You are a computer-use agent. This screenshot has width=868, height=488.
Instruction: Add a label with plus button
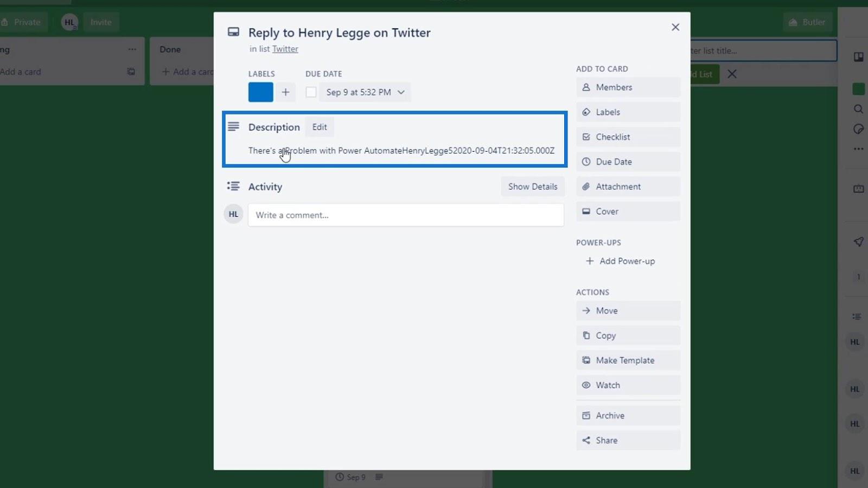point(285,92)
